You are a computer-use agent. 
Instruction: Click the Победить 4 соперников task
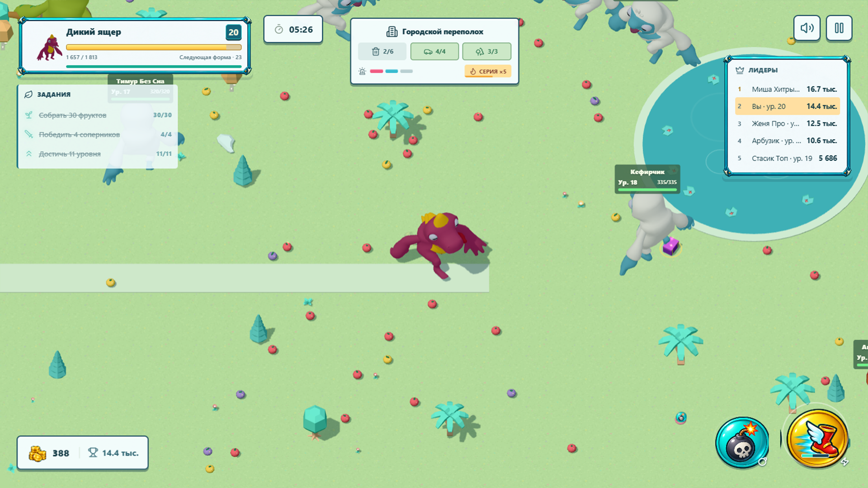tap(98, 135)
